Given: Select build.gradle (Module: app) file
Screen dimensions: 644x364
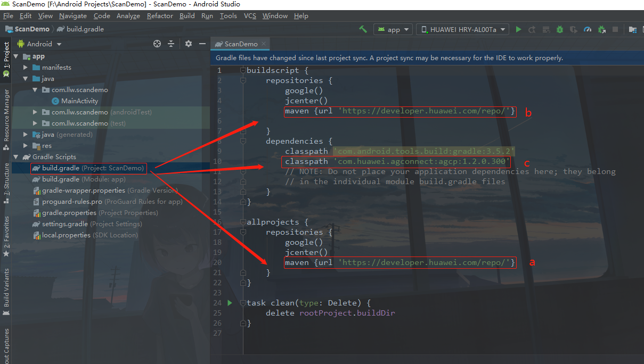Looking at the screenshot, I should [x=79, y=179].
